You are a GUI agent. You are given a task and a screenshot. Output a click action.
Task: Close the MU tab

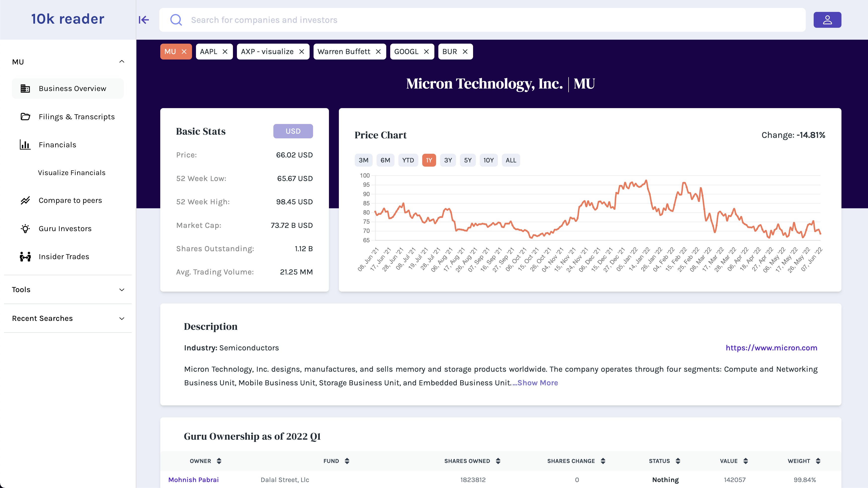tap(184, 52)
